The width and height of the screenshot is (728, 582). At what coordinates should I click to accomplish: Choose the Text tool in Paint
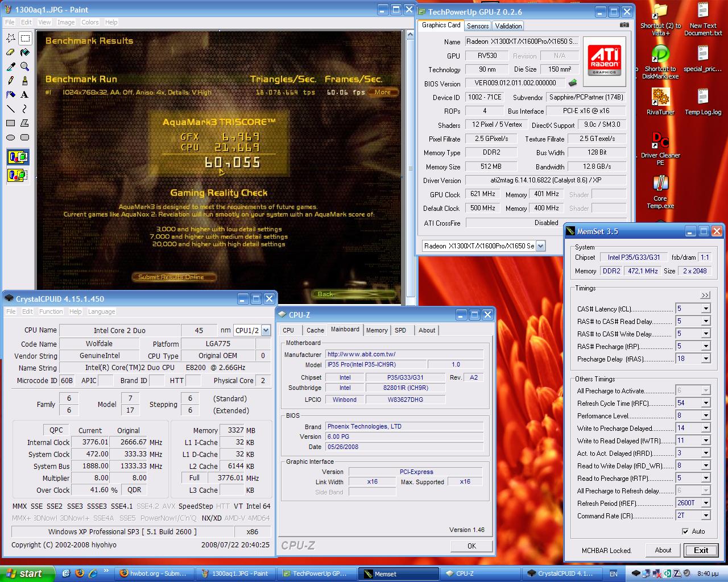tap(24, 94)
